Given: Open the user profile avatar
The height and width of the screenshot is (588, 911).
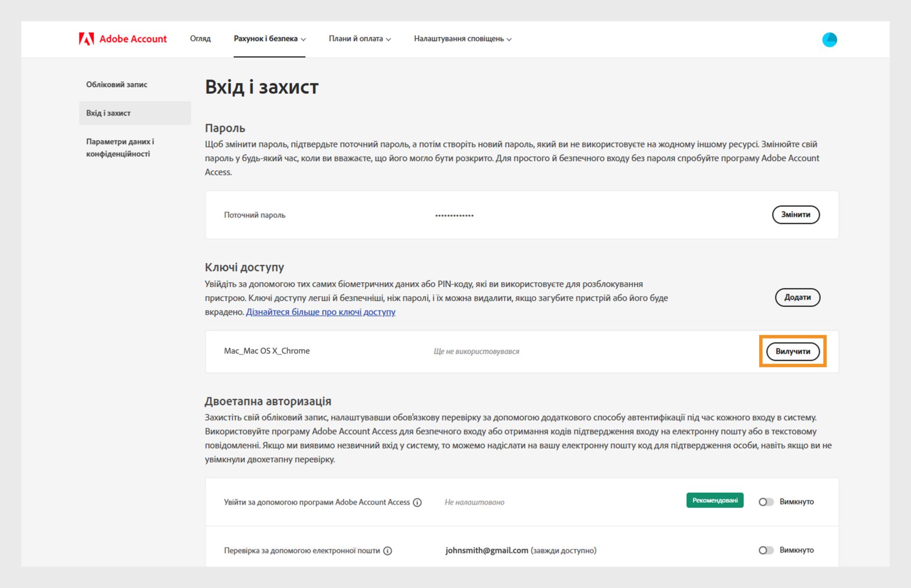Looking at the screenshot, I should (x=829, y=40).
